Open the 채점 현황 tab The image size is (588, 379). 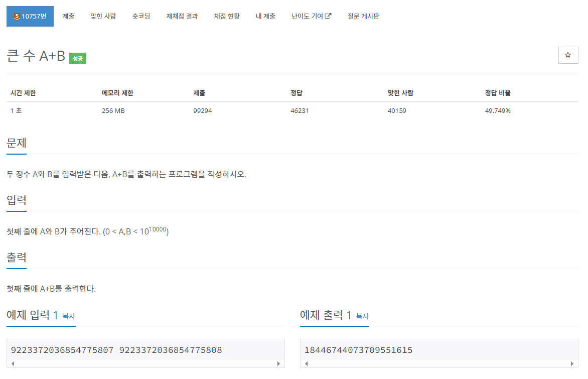click(226, 16)
